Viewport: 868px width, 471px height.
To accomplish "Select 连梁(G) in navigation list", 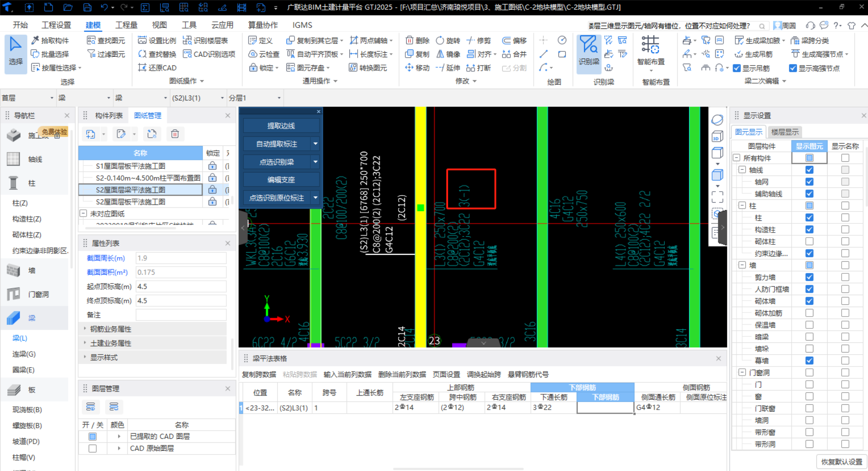I will click(x=24, y=354).
